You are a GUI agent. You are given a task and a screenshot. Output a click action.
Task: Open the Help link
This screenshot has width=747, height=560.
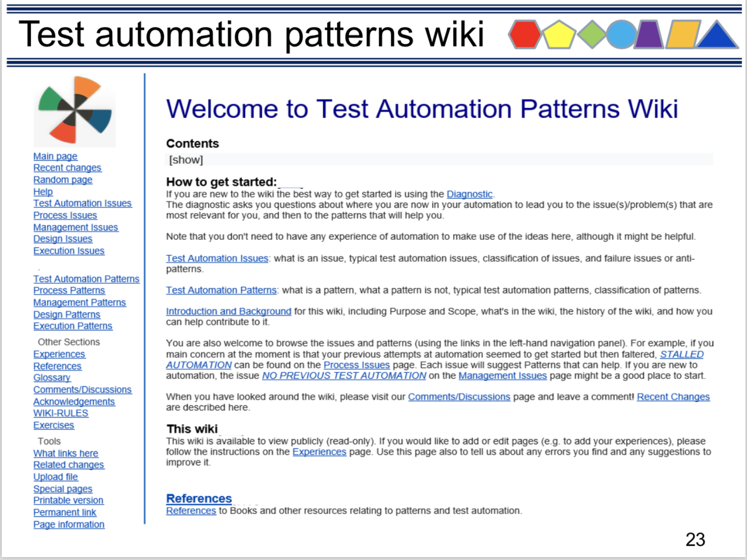tap(43, 192)
